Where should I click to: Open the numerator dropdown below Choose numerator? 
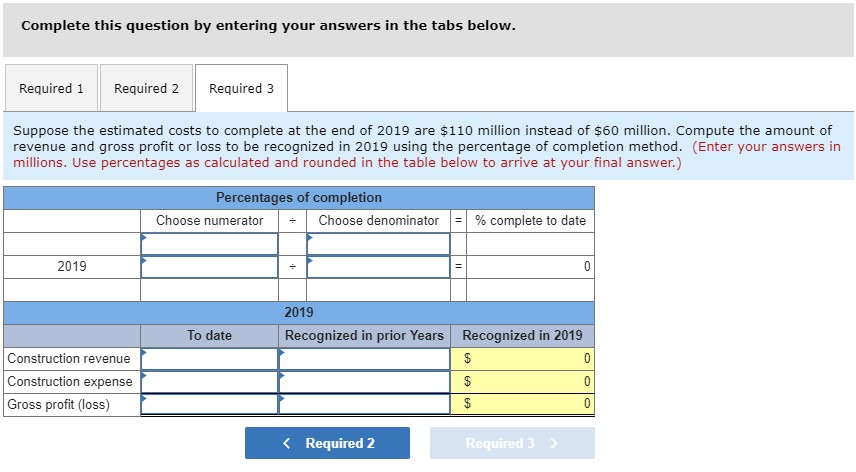pos(209,244)
